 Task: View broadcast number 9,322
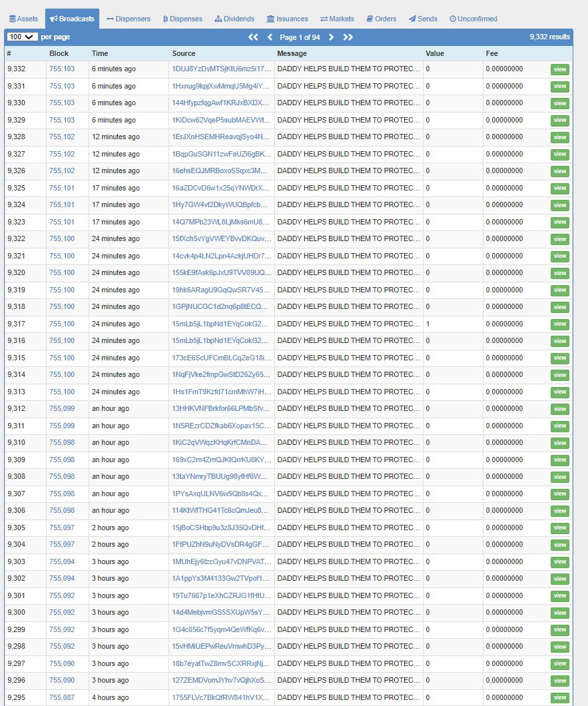click(559, 239)
